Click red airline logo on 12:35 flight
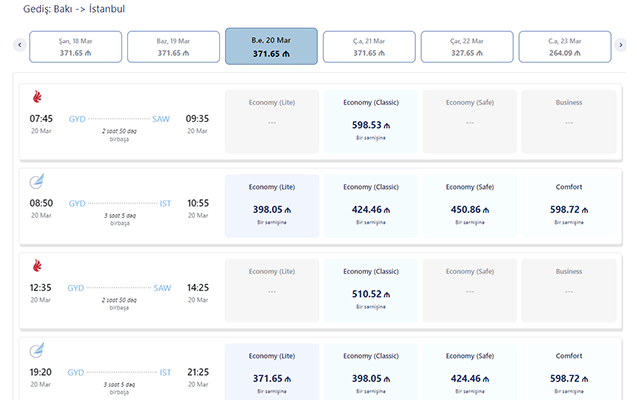 coord(37,266)
